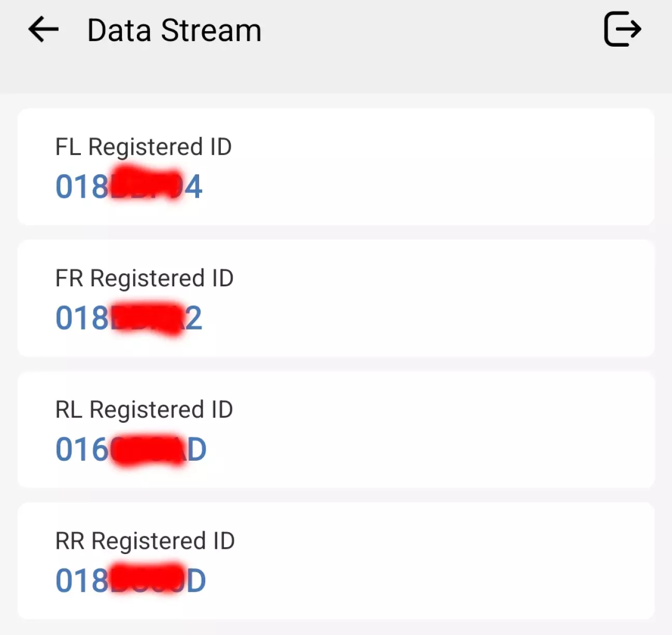Tap the back arrow icon
Screen dimensions: 672x635
point(44,29)
